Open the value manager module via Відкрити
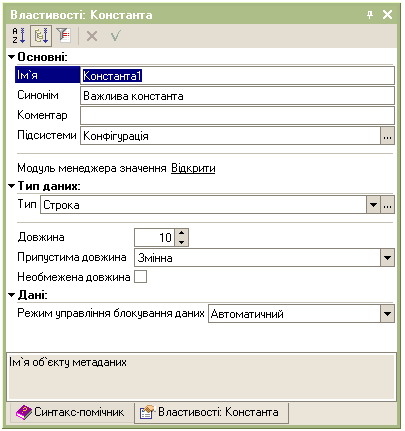Image resolution: width=405 pixels, height=431 pixels. pos(193,168)
